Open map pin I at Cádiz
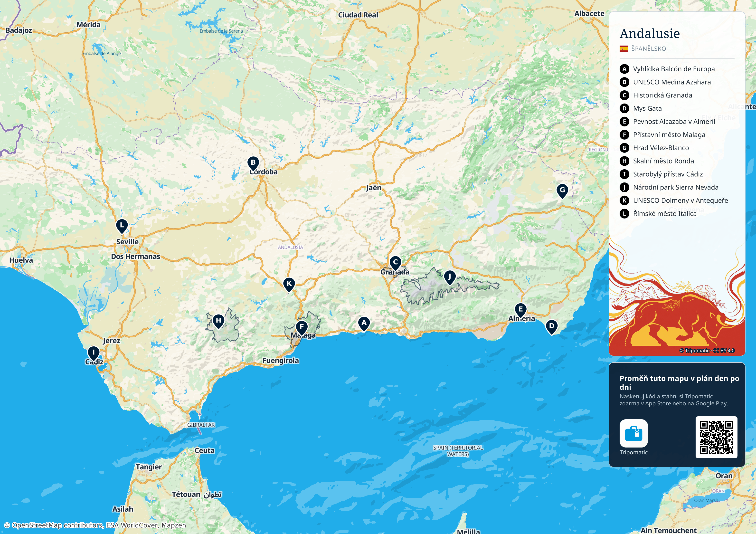The image size is (756, 534). pos(94,353)
